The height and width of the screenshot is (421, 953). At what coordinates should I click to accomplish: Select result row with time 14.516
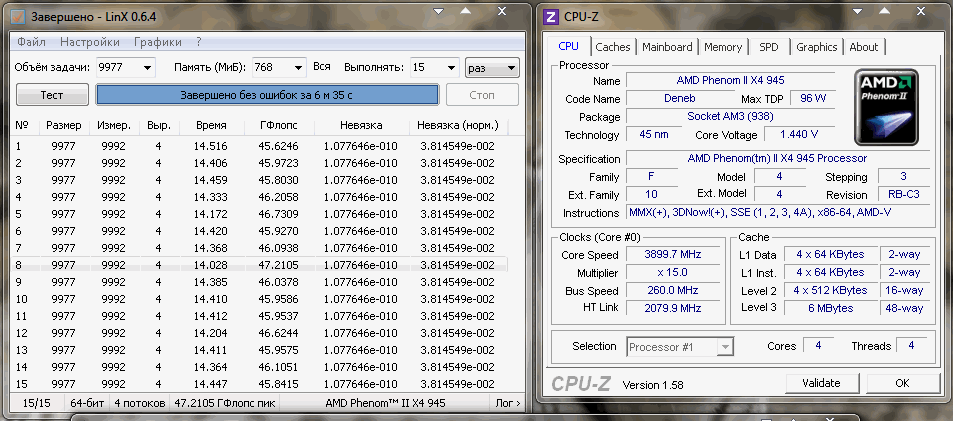(x=260, y=146)
